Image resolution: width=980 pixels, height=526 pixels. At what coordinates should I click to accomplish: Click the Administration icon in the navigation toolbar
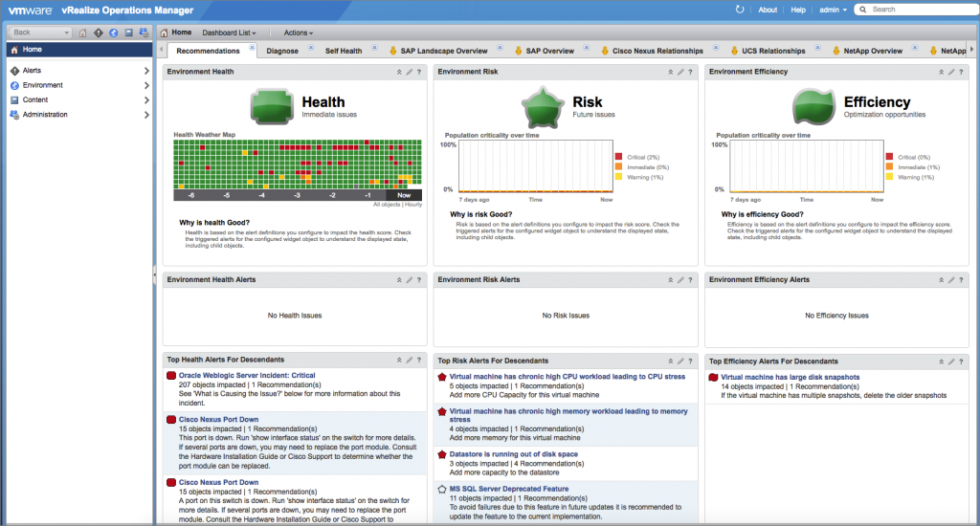pyautogui.click(x=142, y=33)
